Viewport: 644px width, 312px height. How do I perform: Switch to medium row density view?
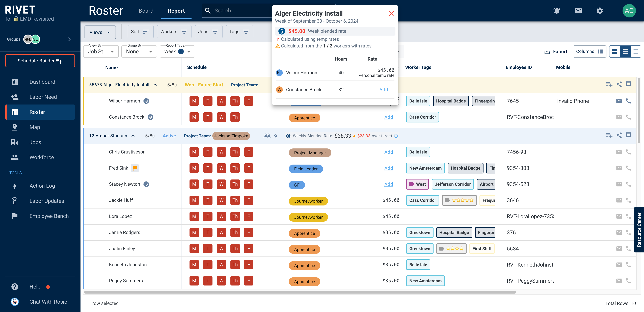tap(625, 51)
